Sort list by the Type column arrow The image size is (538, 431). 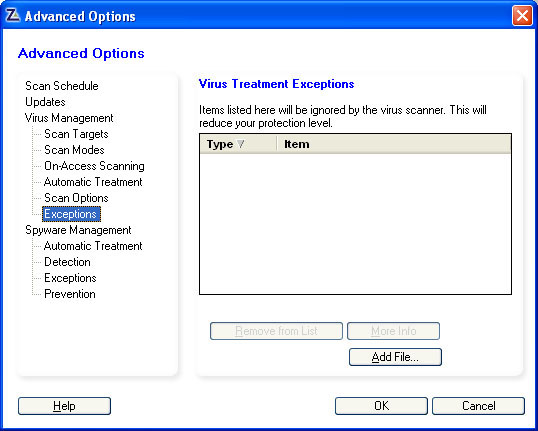tap(241, 144)
